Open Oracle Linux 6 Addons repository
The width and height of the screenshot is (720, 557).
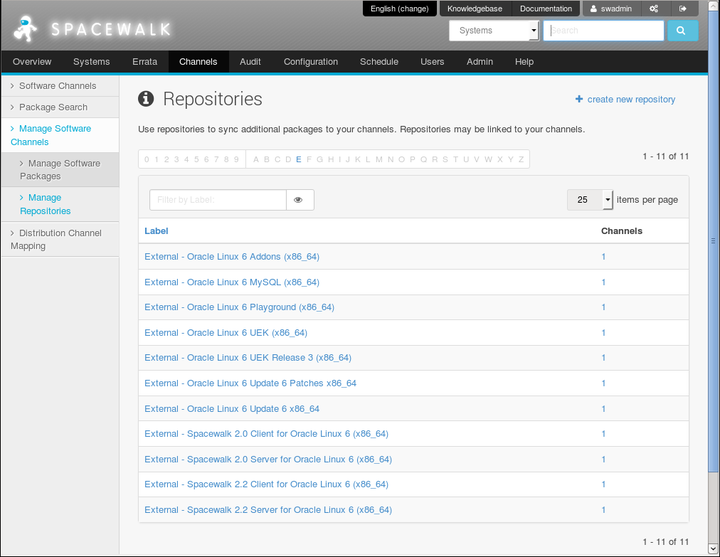coord(232,257)
